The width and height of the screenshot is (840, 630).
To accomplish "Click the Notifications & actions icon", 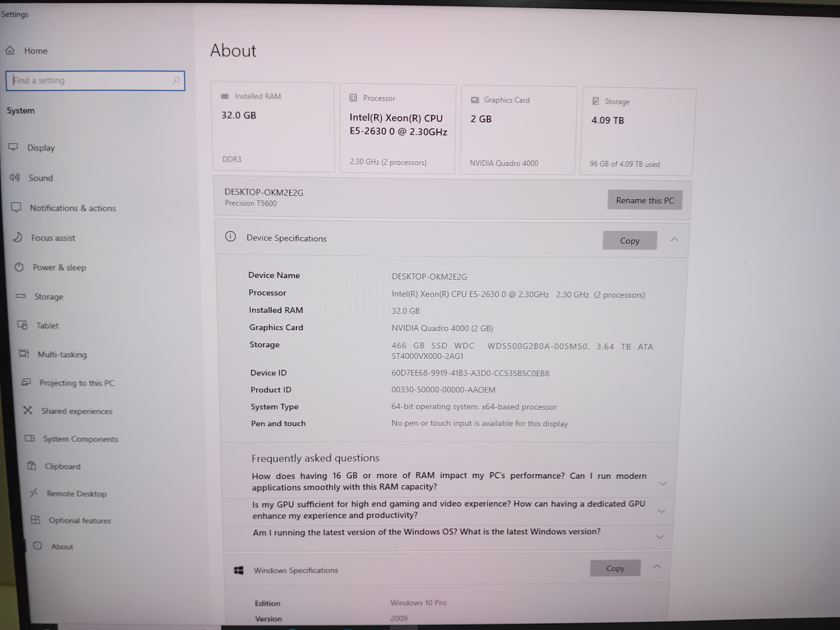I will 16,207.
